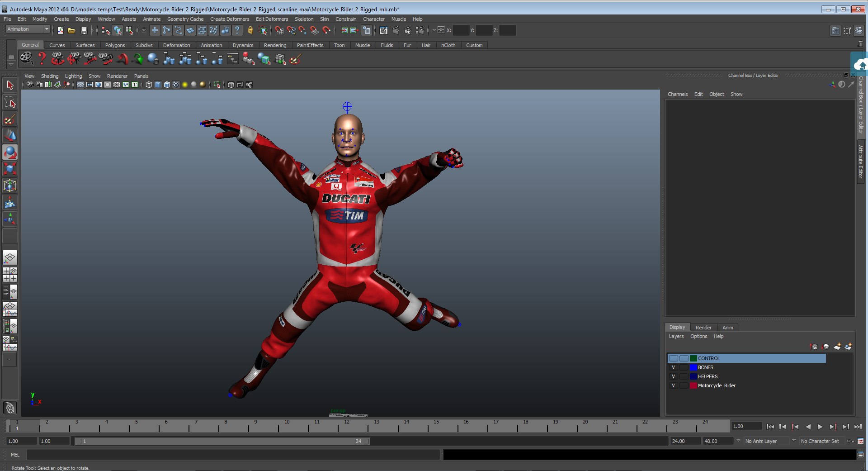Switch to the Rendering shelf tab
868x471 pixels.
[x=275, y=45]
